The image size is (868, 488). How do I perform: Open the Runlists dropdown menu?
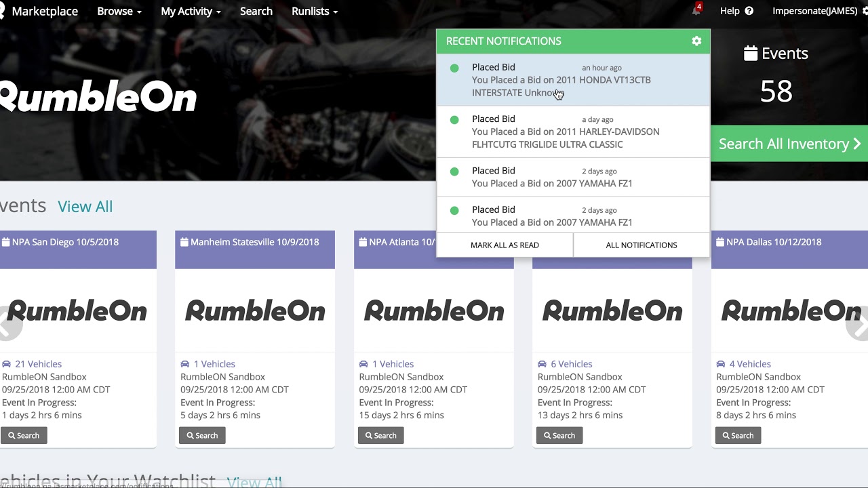pos(315,11)
